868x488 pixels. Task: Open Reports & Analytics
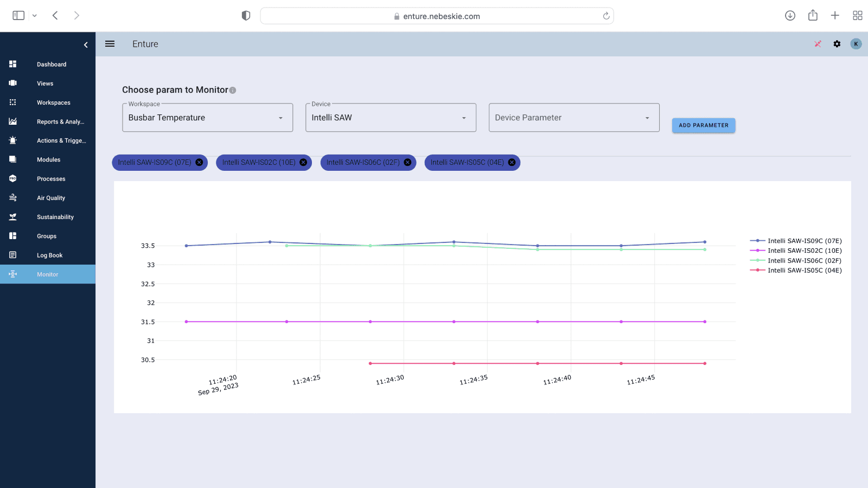tap(60, 121)
